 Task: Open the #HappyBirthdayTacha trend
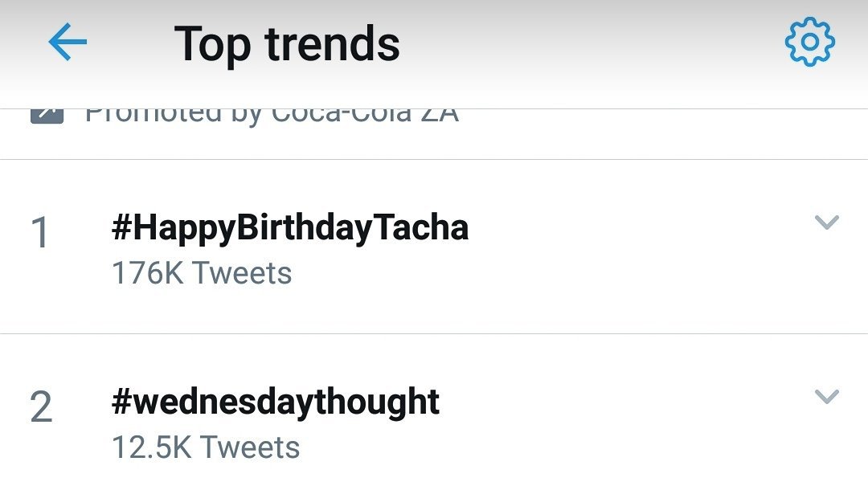[x=289, y=229]
